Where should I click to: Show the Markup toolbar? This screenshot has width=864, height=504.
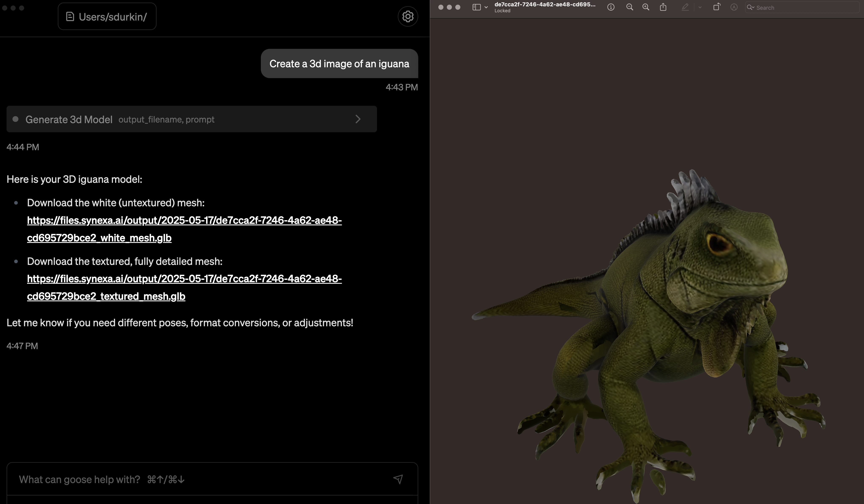pyautogui.click(x=734, y=7)
